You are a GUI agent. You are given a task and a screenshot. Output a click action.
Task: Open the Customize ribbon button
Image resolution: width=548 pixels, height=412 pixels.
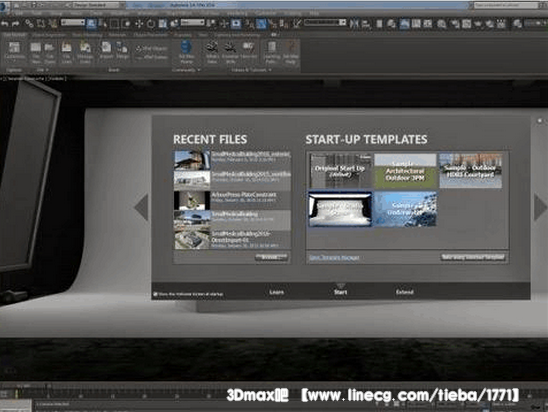point(14,52)
